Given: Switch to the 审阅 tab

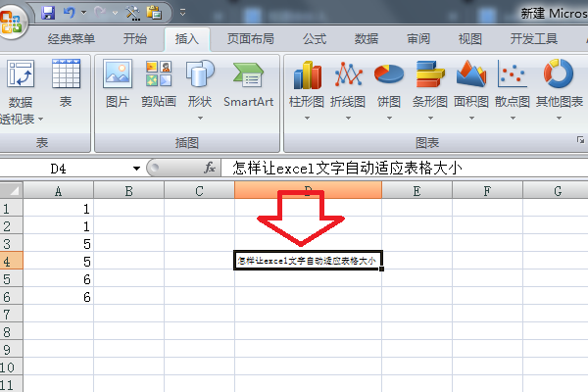Looking at the screenshot, I should coord(418,38).
